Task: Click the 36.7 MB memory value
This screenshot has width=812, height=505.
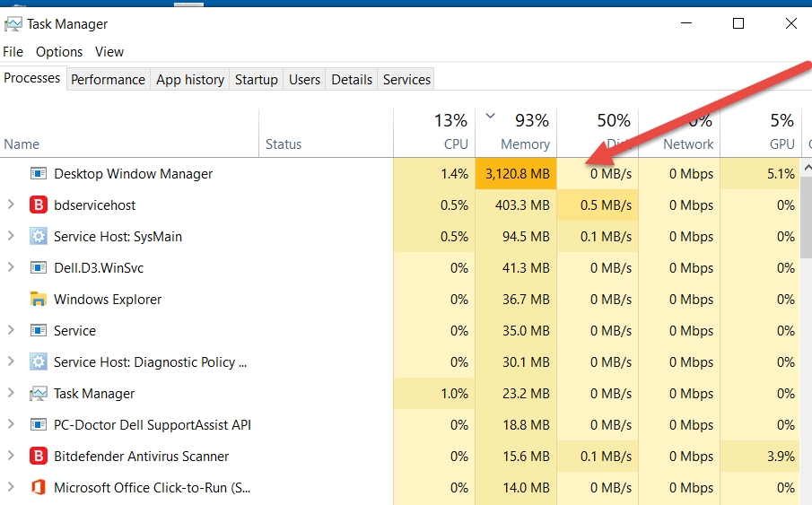Action: tap(526, 300)
